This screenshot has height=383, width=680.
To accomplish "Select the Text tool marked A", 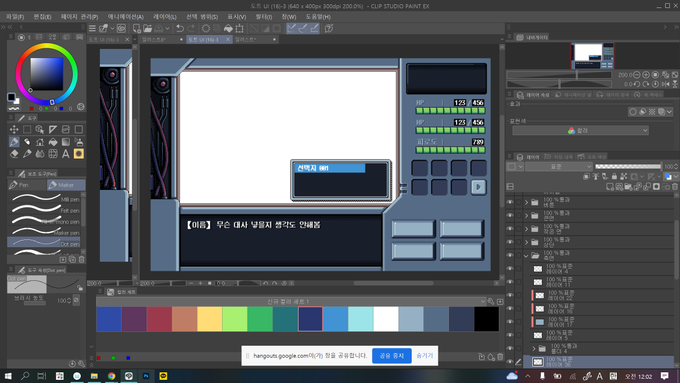I will coord(65,154).
